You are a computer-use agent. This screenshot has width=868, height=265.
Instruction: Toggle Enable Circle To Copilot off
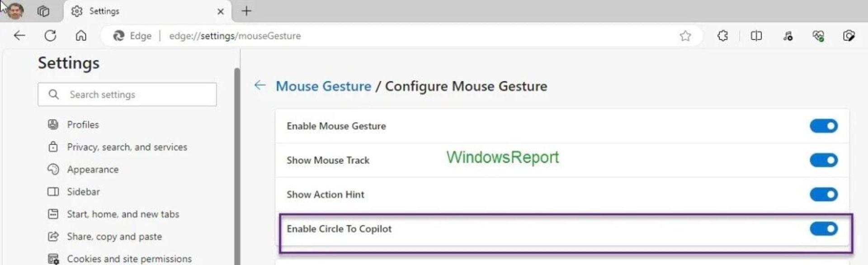click(x=823, y=229)
